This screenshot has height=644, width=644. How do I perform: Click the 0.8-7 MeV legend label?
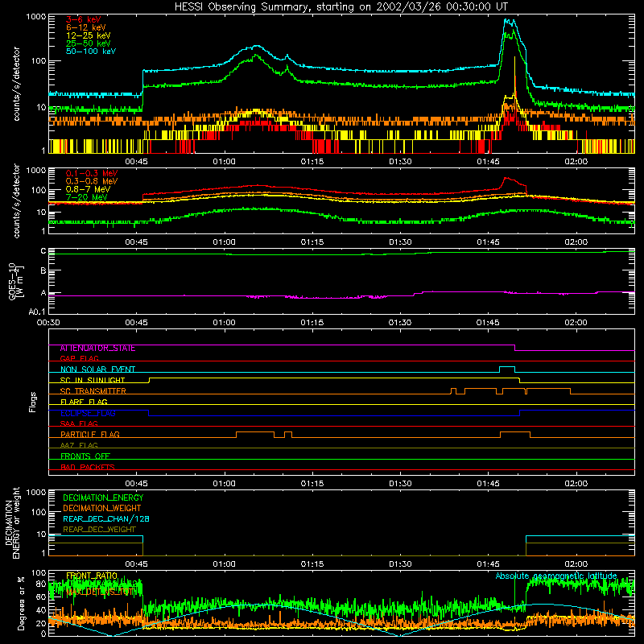pos(88,189)
